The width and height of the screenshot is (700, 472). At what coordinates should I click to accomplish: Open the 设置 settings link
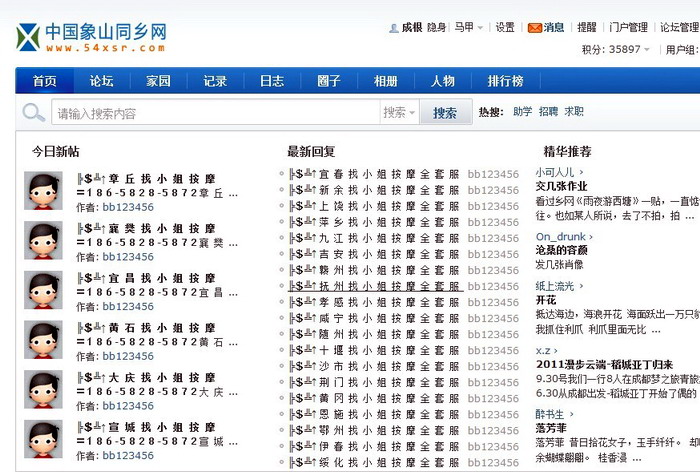[505, 28]
